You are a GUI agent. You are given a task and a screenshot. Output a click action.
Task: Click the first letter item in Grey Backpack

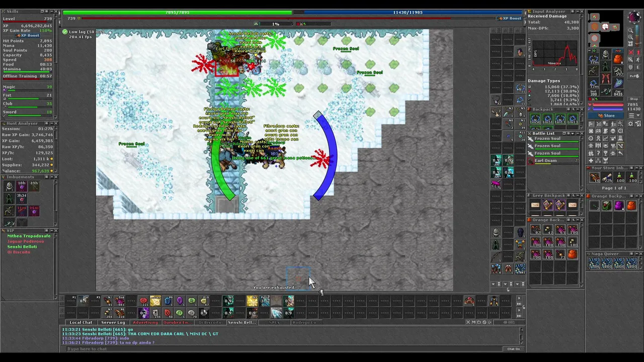pyautogui.click(x=535, y=206)
